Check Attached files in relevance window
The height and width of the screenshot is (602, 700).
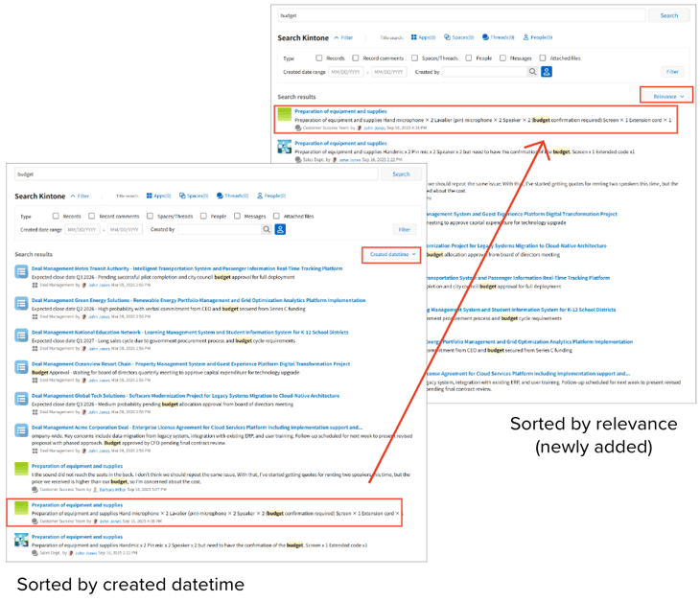pyautogui.click(x=543, y=58)
